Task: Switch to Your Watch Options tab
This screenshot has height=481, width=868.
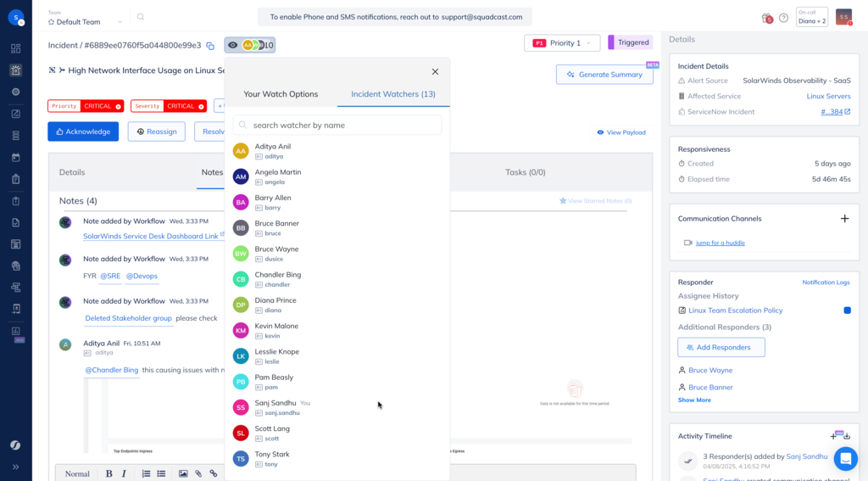Action: [x=281, y=93]
